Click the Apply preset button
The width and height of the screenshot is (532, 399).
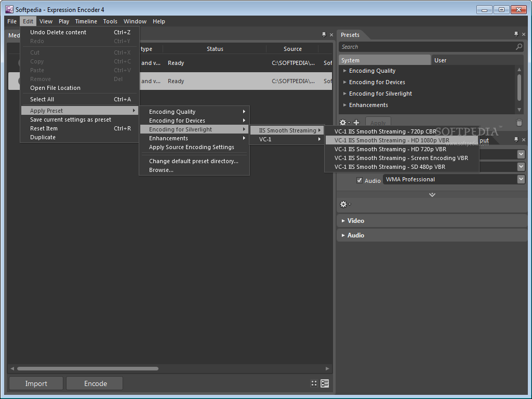click(x=378, y=123)
